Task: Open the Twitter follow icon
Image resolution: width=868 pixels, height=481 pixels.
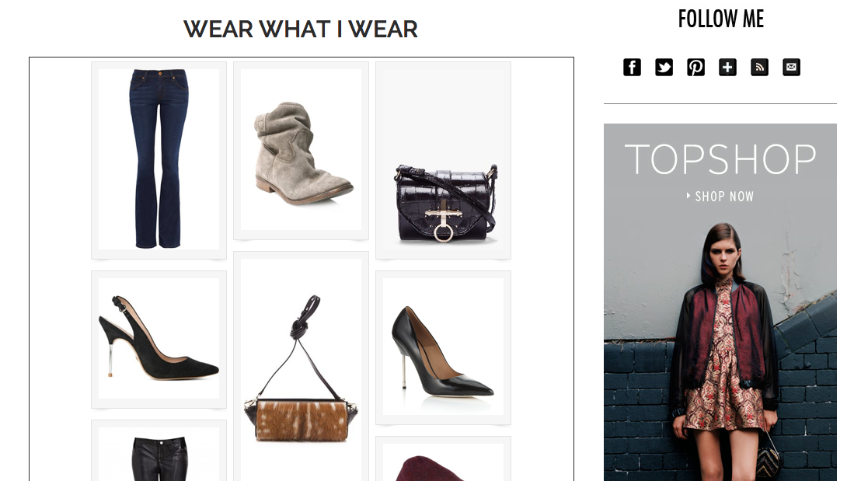Action: pos(664,67)
